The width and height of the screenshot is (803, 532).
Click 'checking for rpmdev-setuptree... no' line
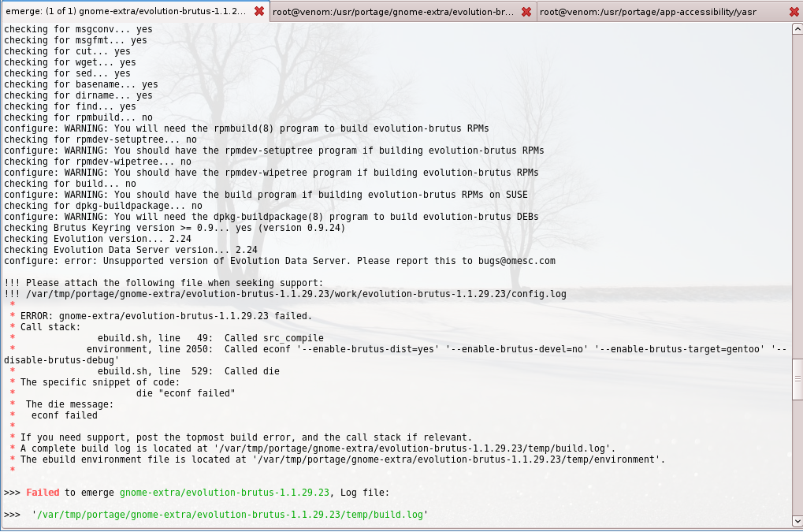pos(100,140)
